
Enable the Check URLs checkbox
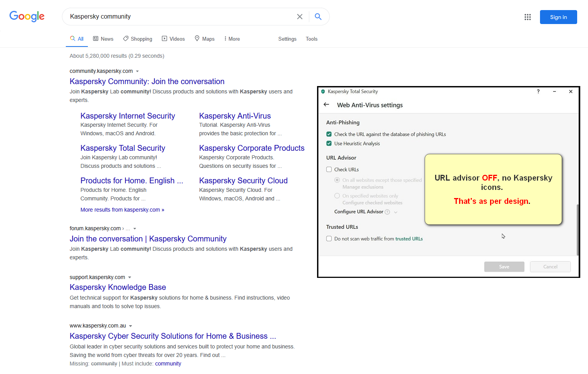329,169
